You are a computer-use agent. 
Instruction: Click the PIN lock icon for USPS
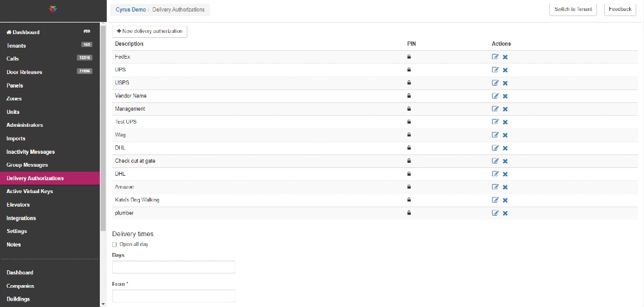pos(409,83)
